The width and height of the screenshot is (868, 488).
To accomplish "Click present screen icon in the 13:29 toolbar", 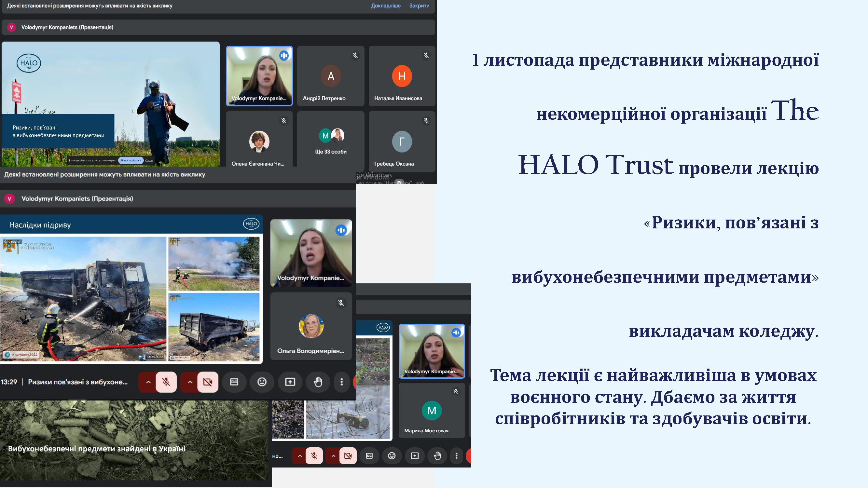I will click(x=290, y=382).
